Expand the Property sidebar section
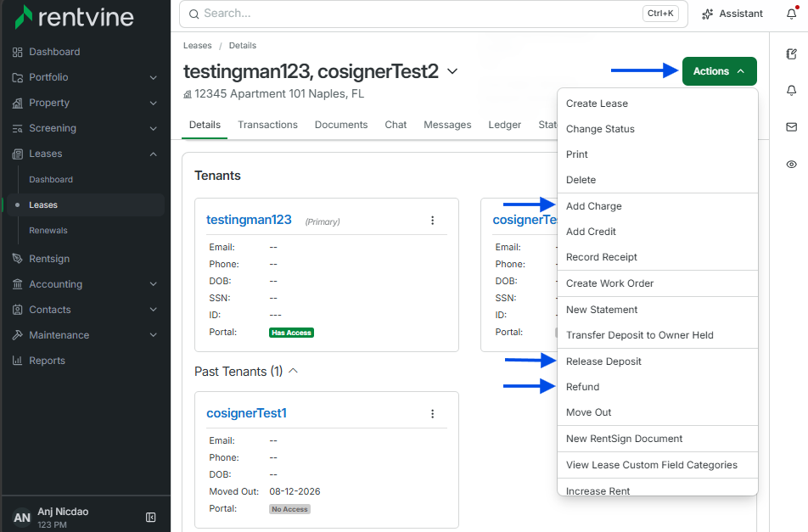The height and width of the screenshot is (532, 808). tap(153, 103)
